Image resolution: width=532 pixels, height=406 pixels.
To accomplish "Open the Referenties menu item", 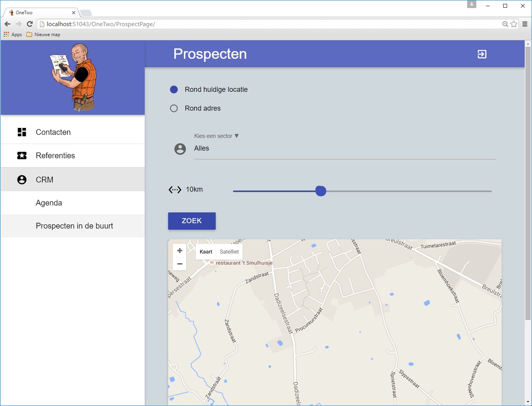I will point(73,156).
